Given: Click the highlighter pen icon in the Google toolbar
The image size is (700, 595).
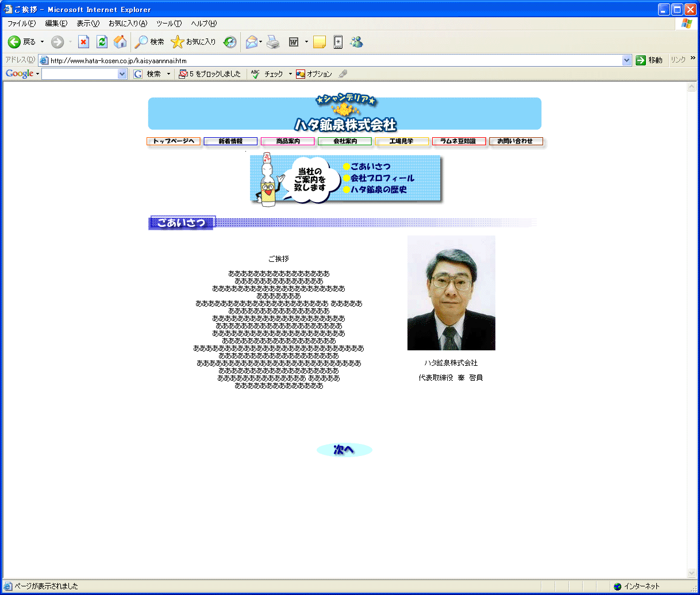Looking at the screenshot, I should (343, 74).
